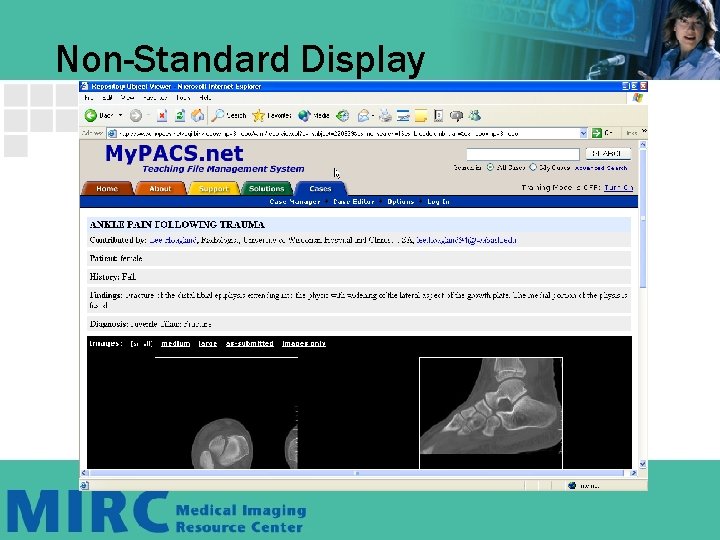Click the status bar page icon
Viewport: 720px width, 540px height.
pos(84,485)
